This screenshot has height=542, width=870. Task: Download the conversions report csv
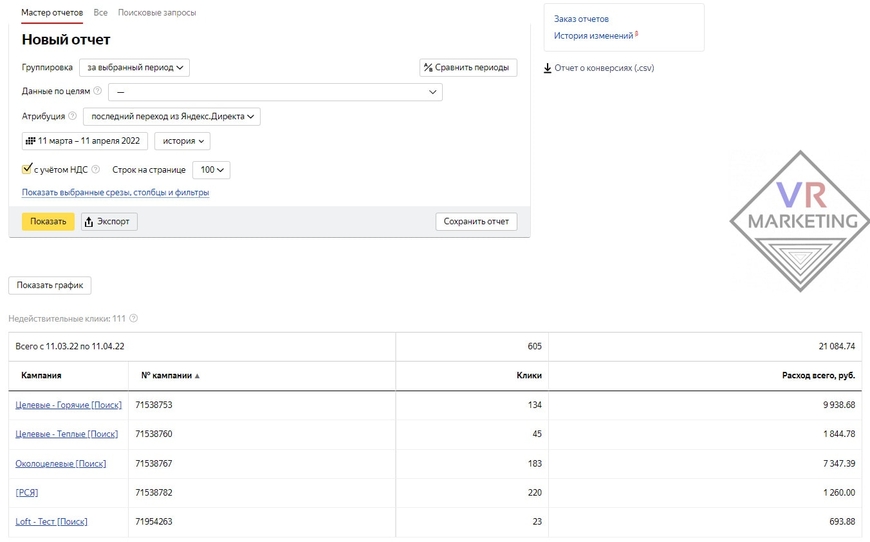click(599, 68)
